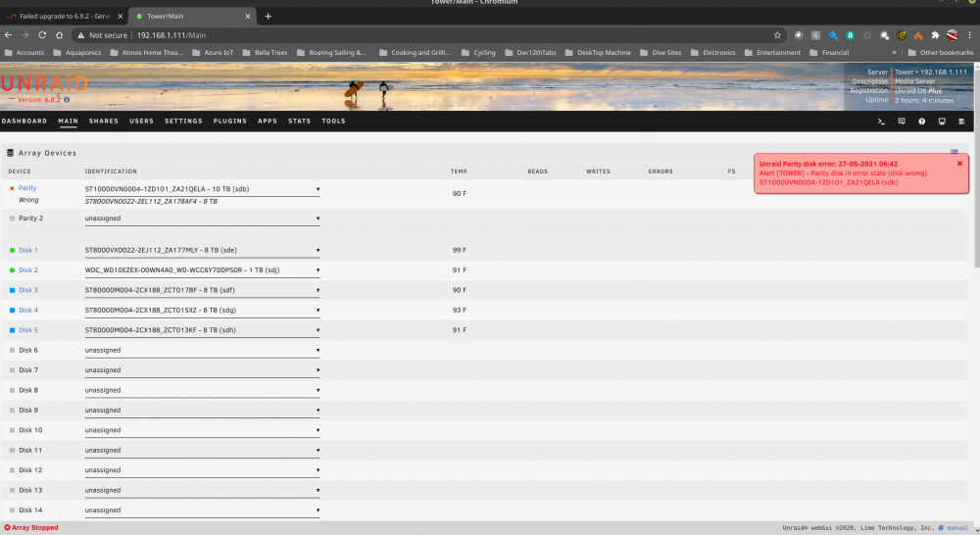Viewport: 980px width, 535px height.
Task: Open the Parity device dropdown
Action: (x=202, y=189)
